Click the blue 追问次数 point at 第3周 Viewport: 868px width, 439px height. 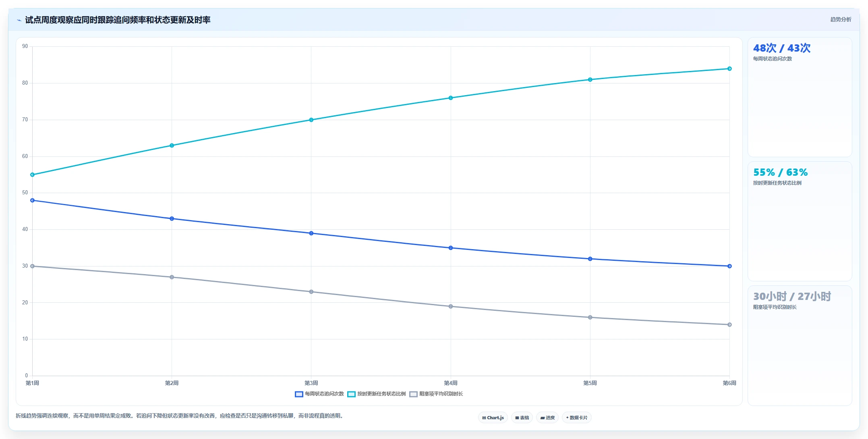click(311, 233)
